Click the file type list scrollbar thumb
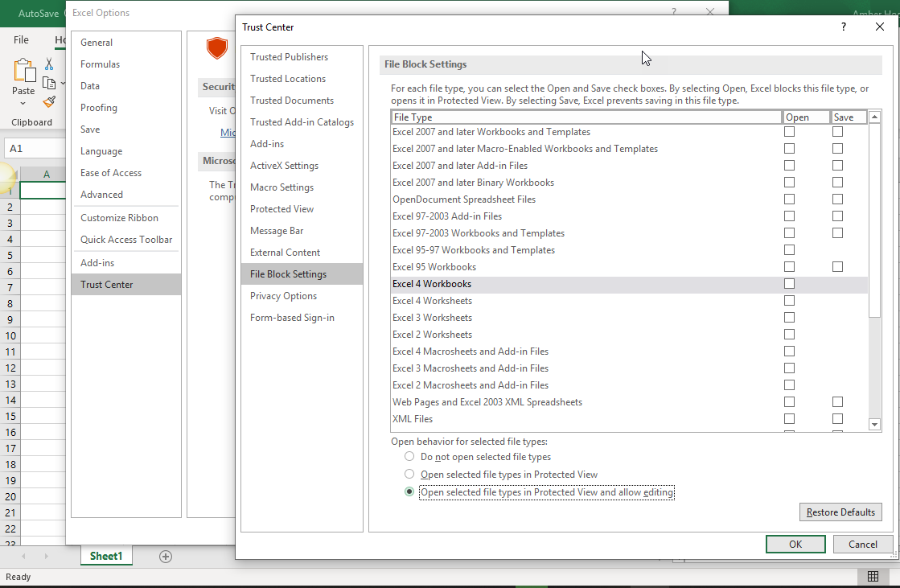This screenshot has height=588, width=900. (x=874, y=220)
